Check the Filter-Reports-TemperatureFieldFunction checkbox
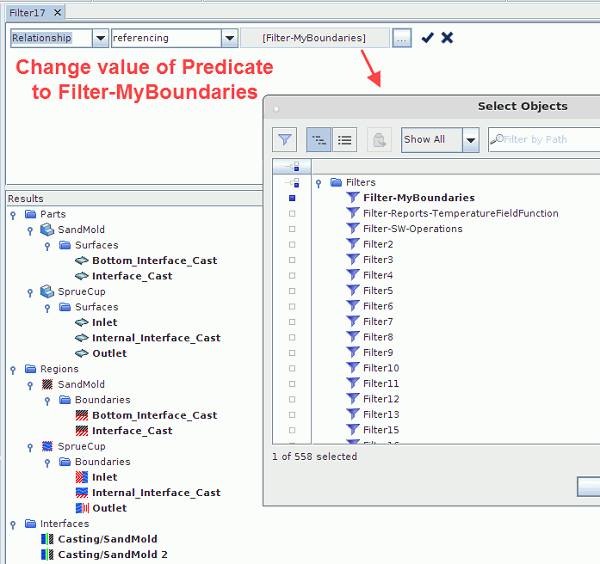This screenshot has width=600, height=564. pos(292,214)
